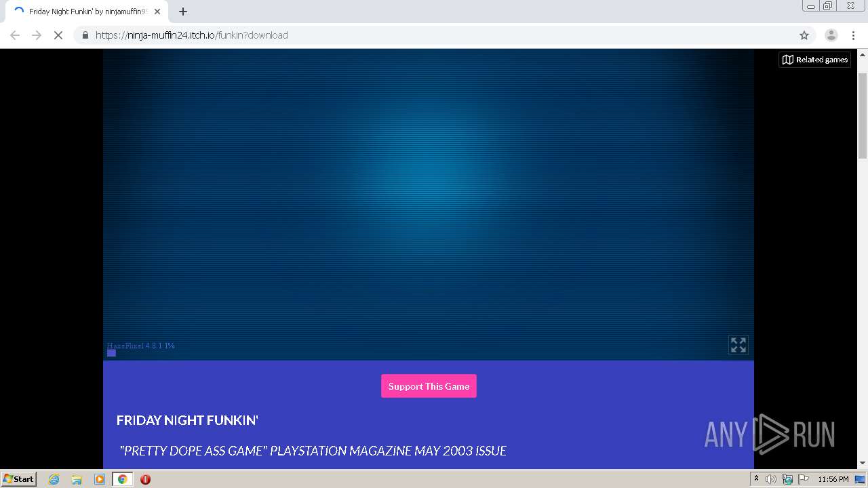Click the FRIDAY NIGHT FUNKIN' heading
Image resolution: width=868 pixels, height=488 pixels.
pos(187,420)
